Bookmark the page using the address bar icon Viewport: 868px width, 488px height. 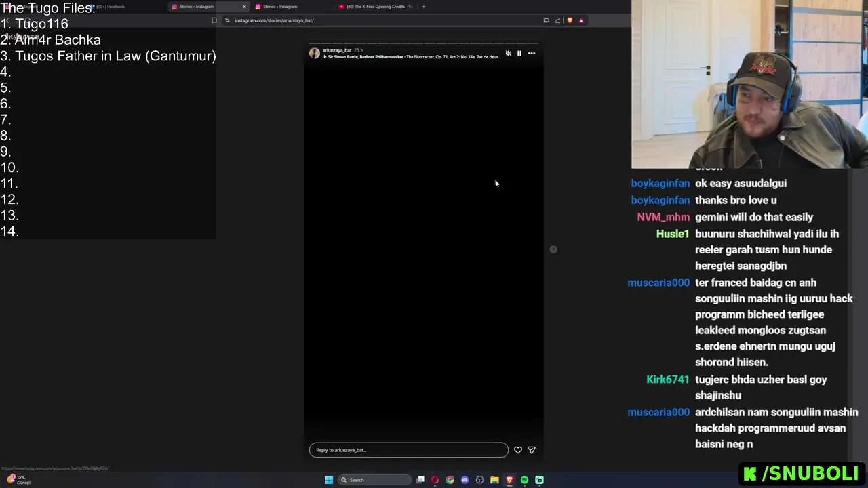pyautogui.click(x=214, y=20)
